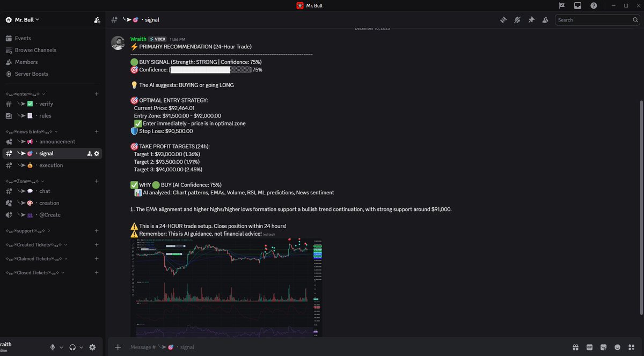This screenshot has width=644, height=356.
Task: Collapse the Closed Tickets category
Action: point(35,272)
